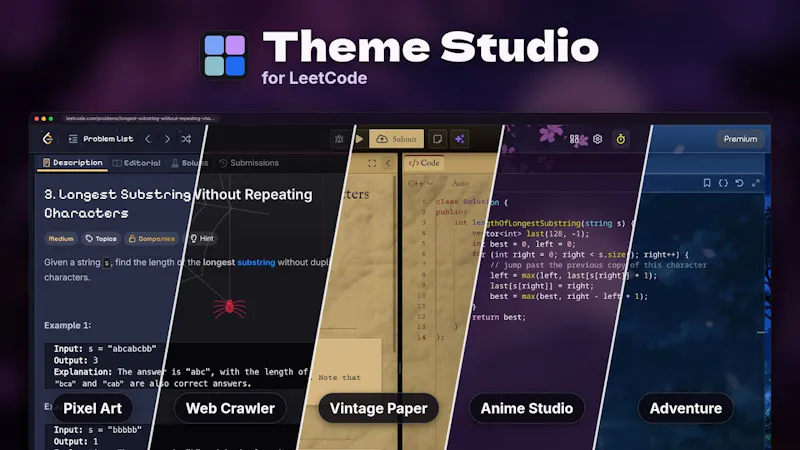800x450 pixels.
Task: Click the Example 1 heading
Action: 67,326
